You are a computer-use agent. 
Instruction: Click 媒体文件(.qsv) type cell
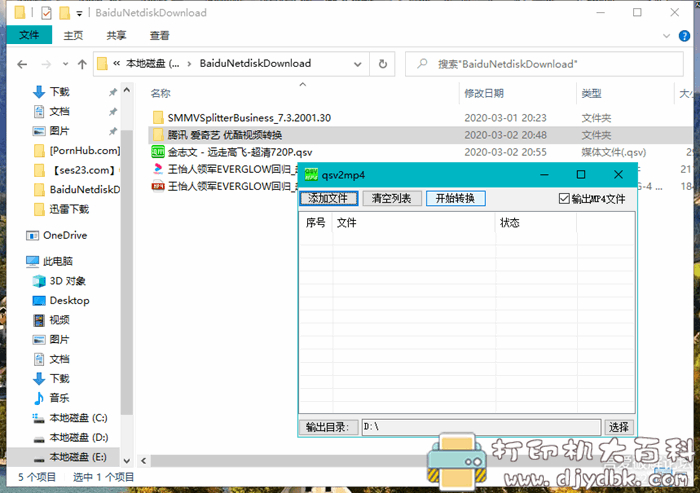coord(614,152)
